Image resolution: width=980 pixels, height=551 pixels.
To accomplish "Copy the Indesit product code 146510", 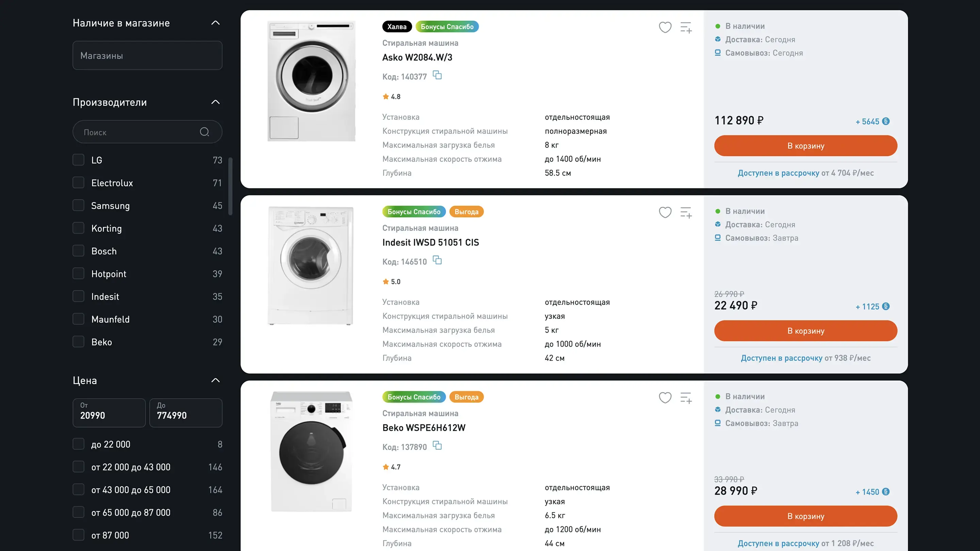I will pyautogui.click(x=438, y=261).
